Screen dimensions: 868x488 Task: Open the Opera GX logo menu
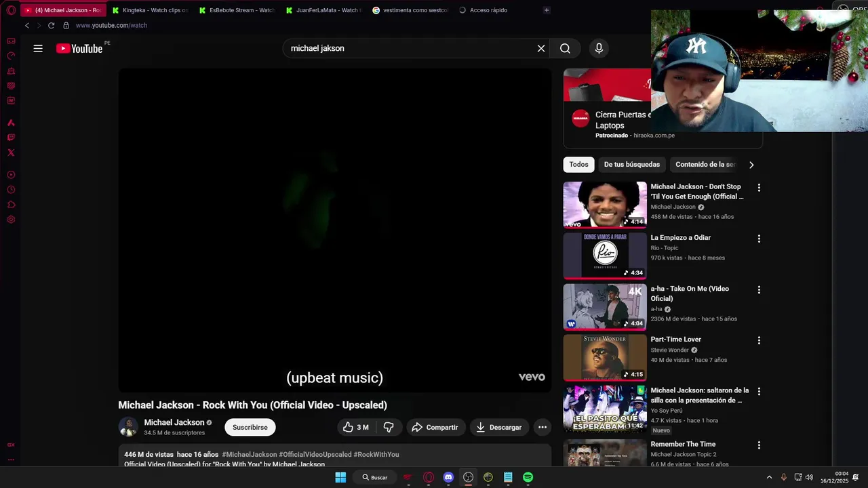11,10
